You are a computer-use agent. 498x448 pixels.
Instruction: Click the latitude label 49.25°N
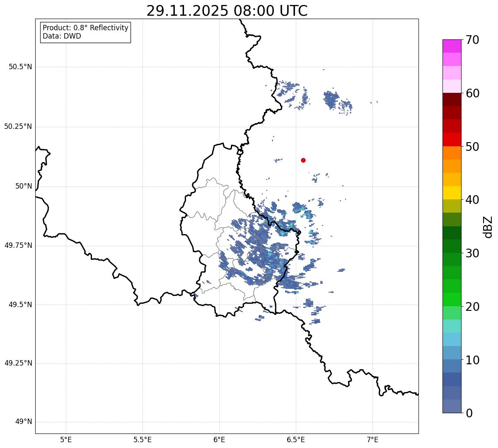pyautogui.click(x=18, y=363)
